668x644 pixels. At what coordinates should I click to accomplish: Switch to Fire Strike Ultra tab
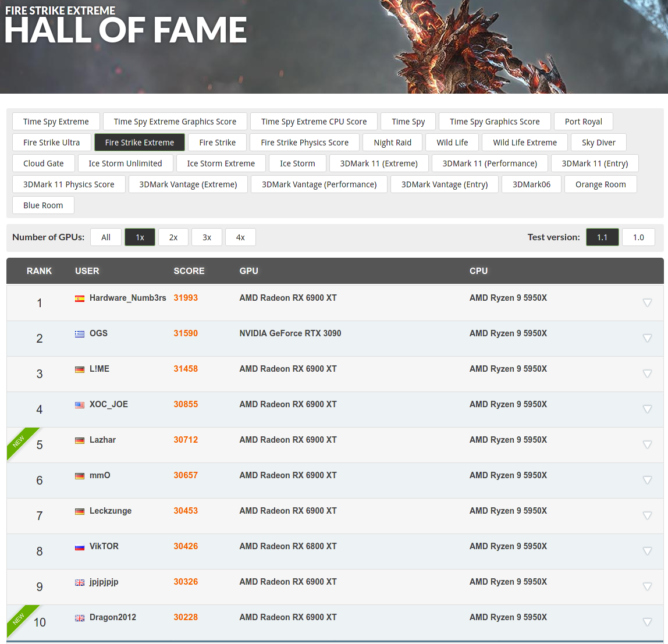pos(52,143)
